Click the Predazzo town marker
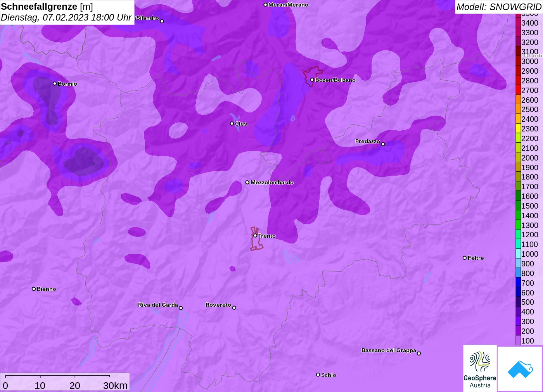543x392 pixels. 383,144
